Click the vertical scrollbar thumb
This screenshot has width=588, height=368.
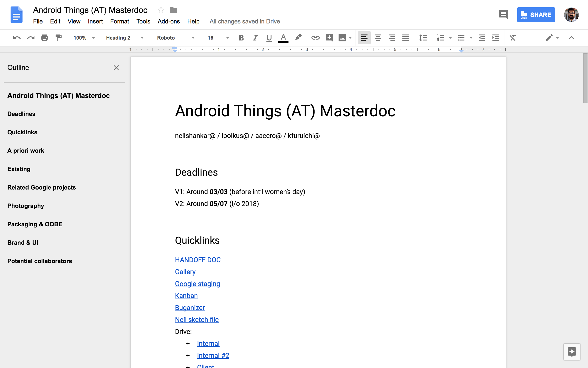coord(585,78)
